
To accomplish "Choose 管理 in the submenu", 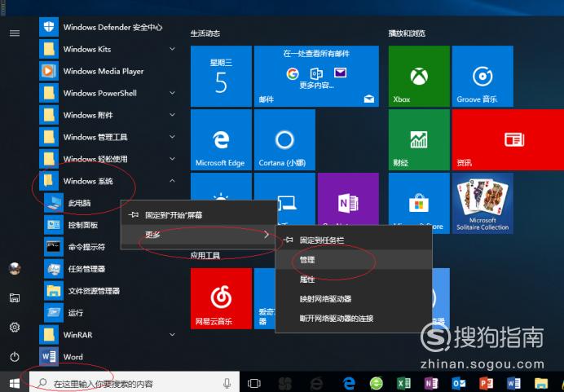I will [354, 260].
